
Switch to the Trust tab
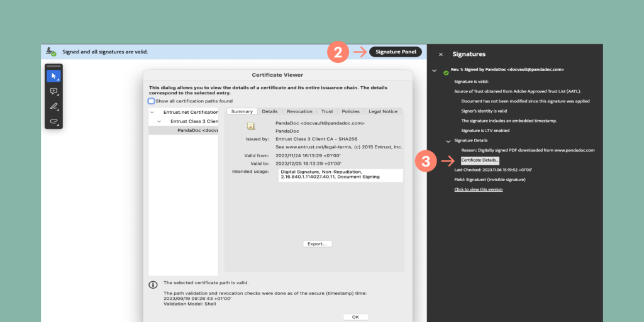327,111
